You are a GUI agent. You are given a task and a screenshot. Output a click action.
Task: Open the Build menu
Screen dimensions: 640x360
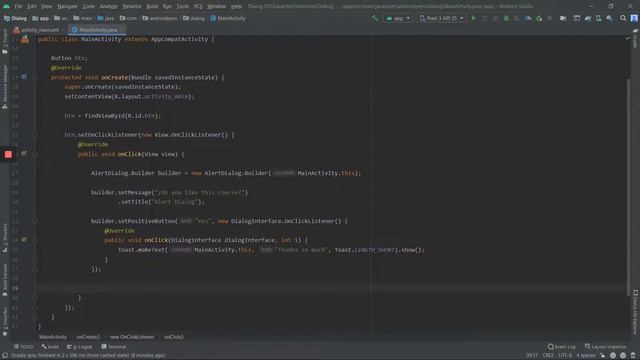[x=152, y=6]
